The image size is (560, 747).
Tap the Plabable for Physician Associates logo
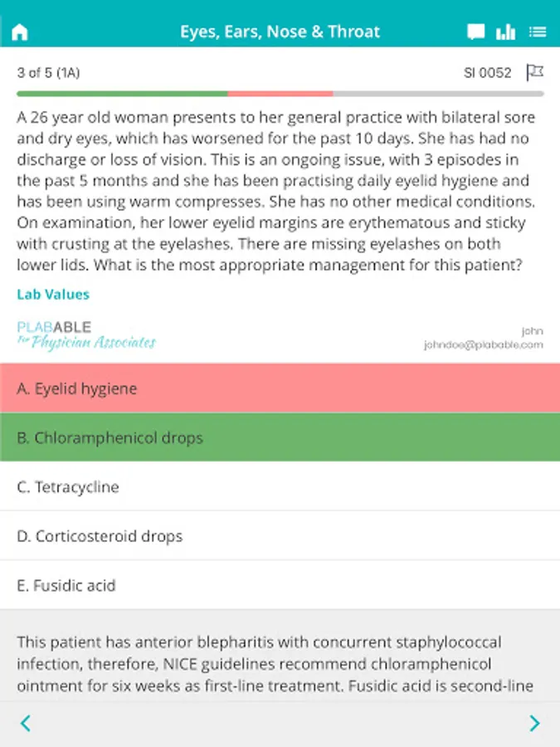(85, 335)
